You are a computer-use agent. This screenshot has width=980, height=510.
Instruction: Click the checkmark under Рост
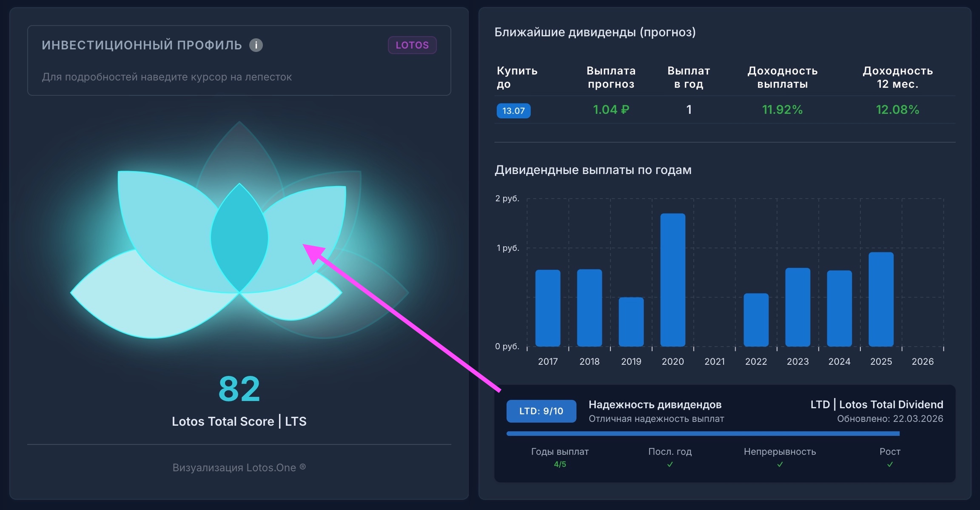pos(890,464)
